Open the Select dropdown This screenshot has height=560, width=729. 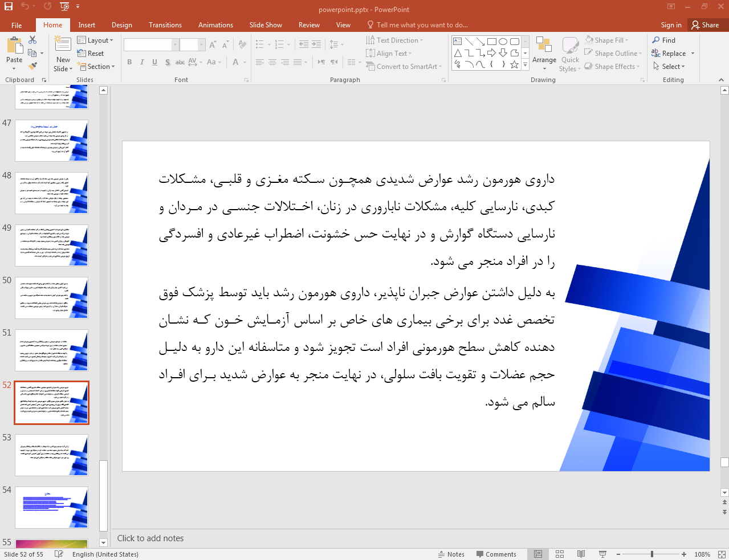pyautogui.click(x=669, y=67)
